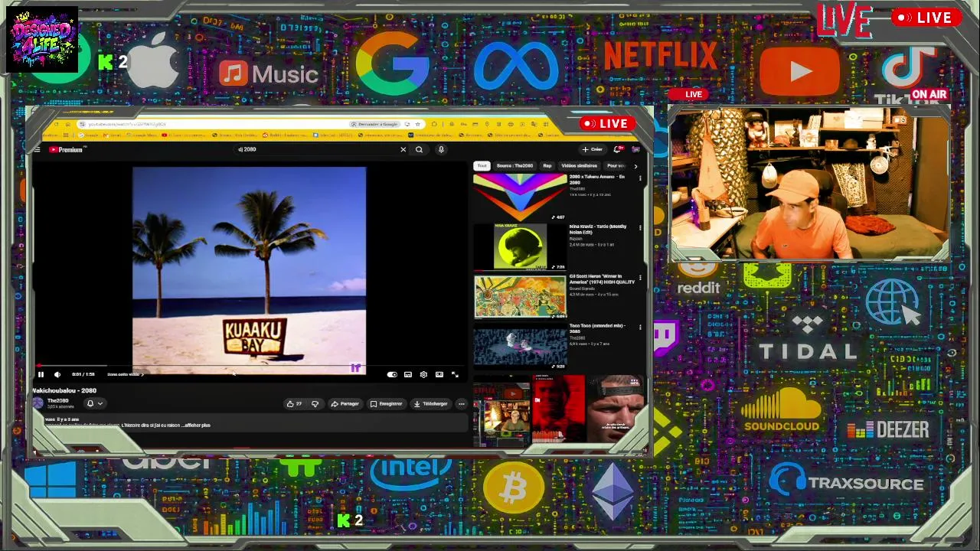Viewport: 980px width, 551px height.
Task: Select the Tout filter chip
Action: pos(482,166)
